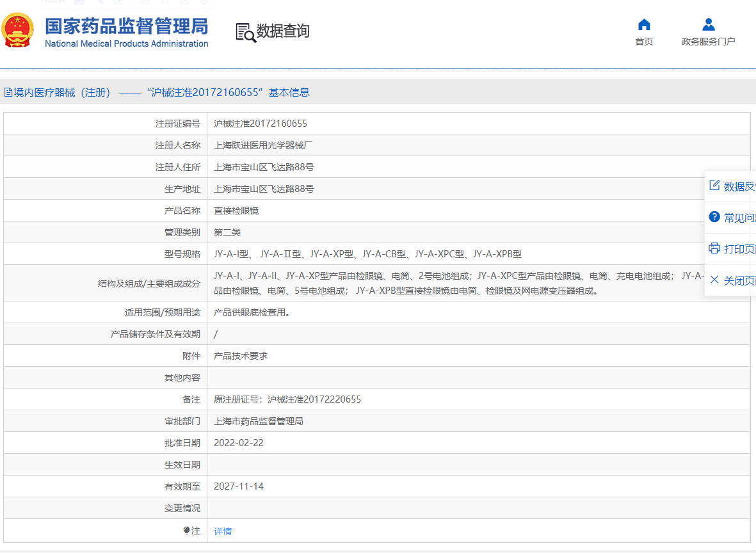
Task: Click the 注册证编号 label
Action: click(x=177, y=124)
